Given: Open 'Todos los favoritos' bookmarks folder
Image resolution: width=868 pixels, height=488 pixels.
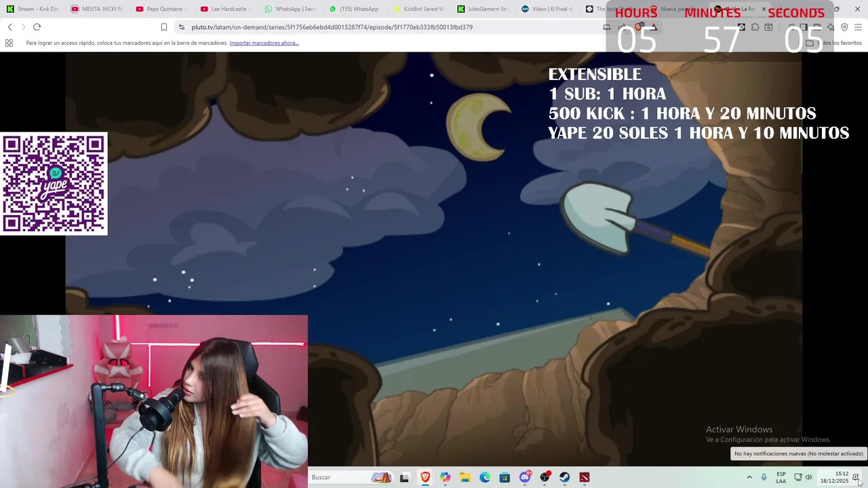Looking at the screenshot, I should click(833, 43).
